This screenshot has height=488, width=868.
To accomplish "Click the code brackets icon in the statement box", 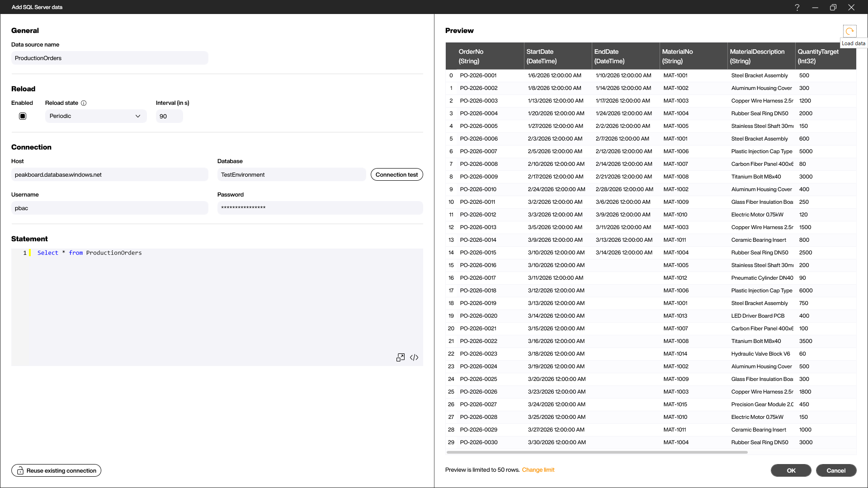I will [414, 357].
